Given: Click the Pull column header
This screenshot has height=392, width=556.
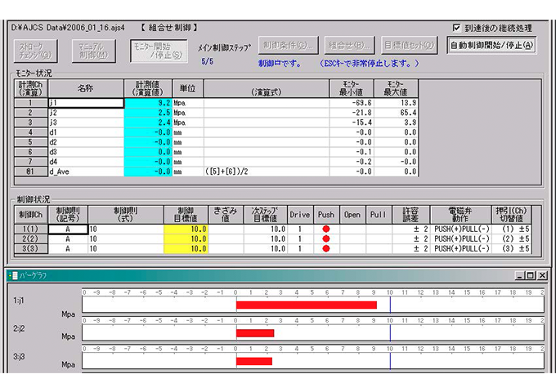Looking at the screenshot, I should 379,215.
